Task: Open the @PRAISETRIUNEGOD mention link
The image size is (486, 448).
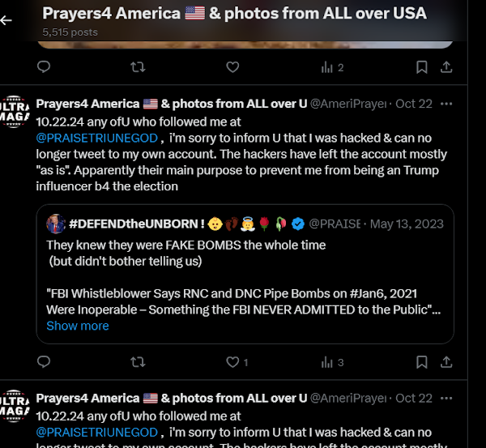Action: [96, 138]
